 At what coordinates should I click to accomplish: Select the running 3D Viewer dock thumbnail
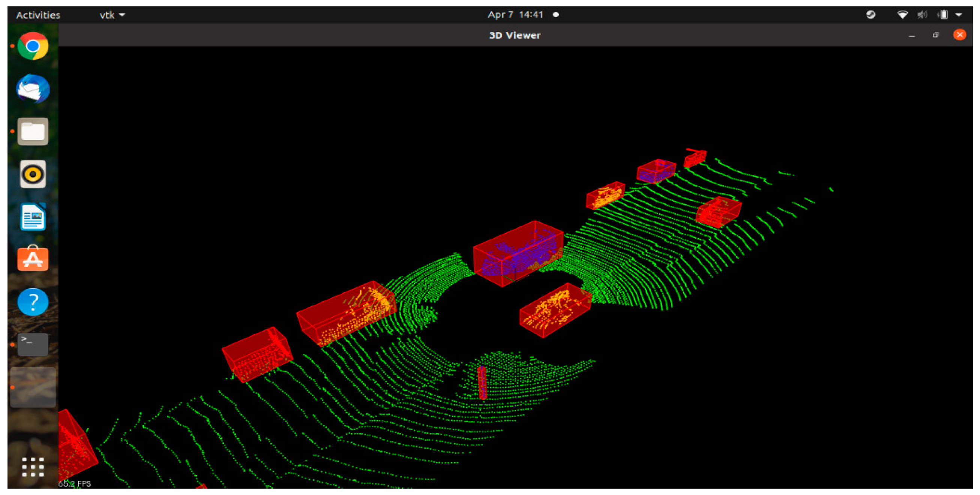33,387
